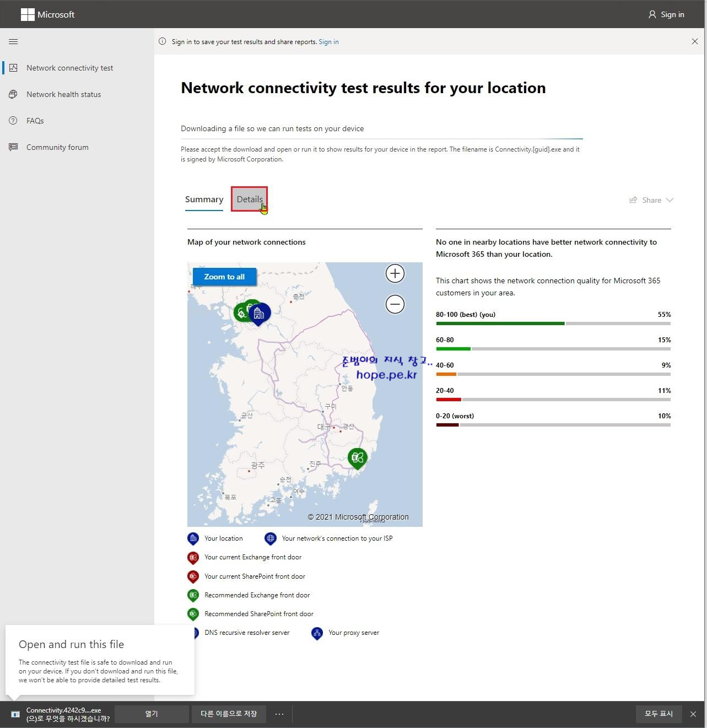Click the Your location legend icon

[193, 538]
